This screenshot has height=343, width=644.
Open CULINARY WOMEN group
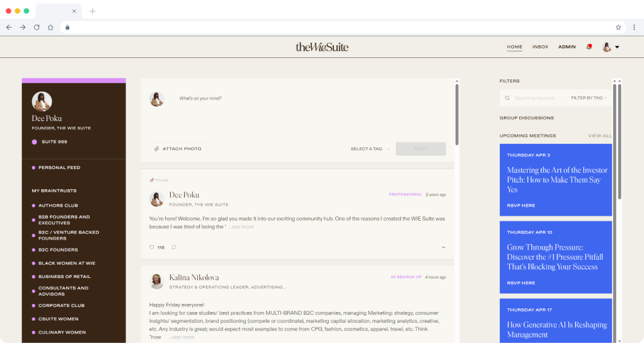59,332
